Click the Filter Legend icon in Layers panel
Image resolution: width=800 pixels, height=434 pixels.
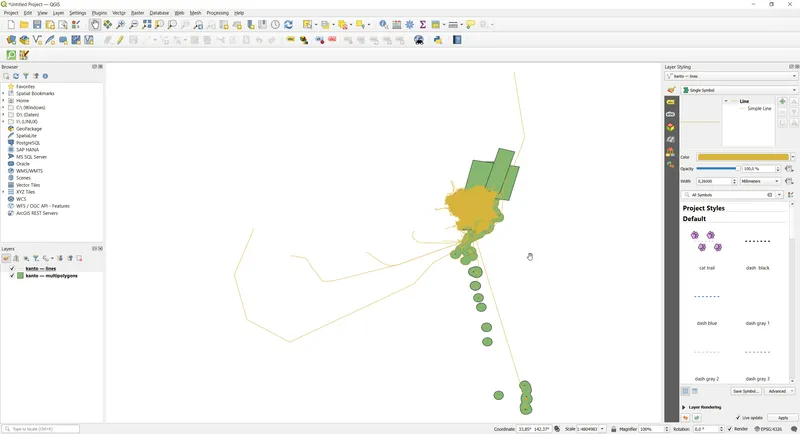[x=36, y=258]
